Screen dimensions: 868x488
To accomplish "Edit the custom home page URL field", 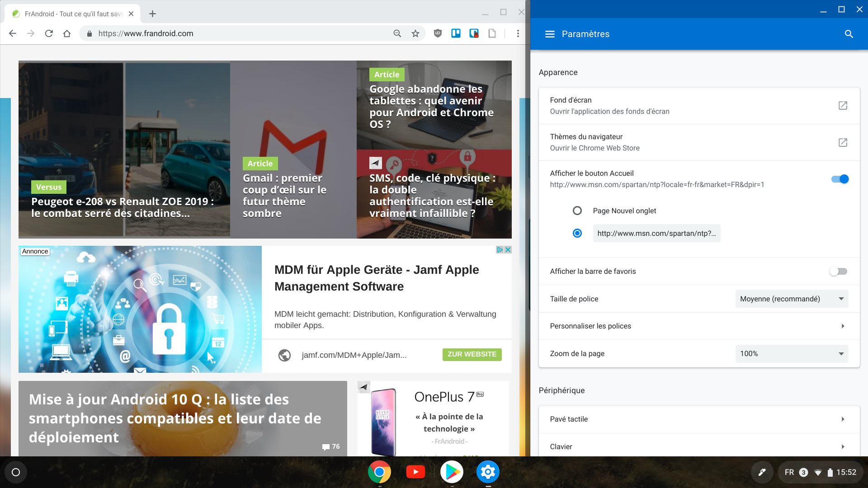I will tap(656, 233).
